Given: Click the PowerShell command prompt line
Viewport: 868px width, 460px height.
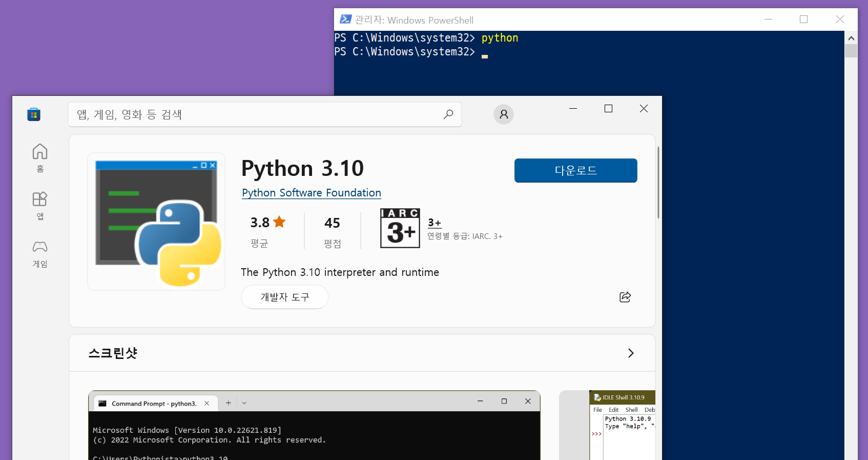Looking at the screenshot, I should point(411,52).
